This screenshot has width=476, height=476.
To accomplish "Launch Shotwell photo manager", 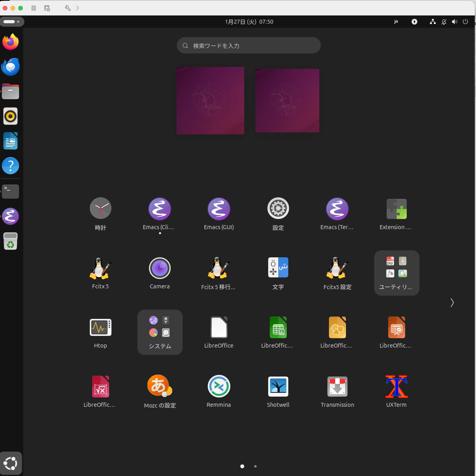I will point(278,386).
